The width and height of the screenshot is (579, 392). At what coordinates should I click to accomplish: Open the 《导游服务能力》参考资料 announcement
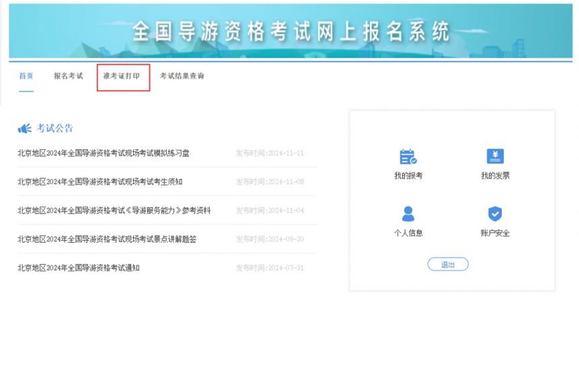click(114, 210)
